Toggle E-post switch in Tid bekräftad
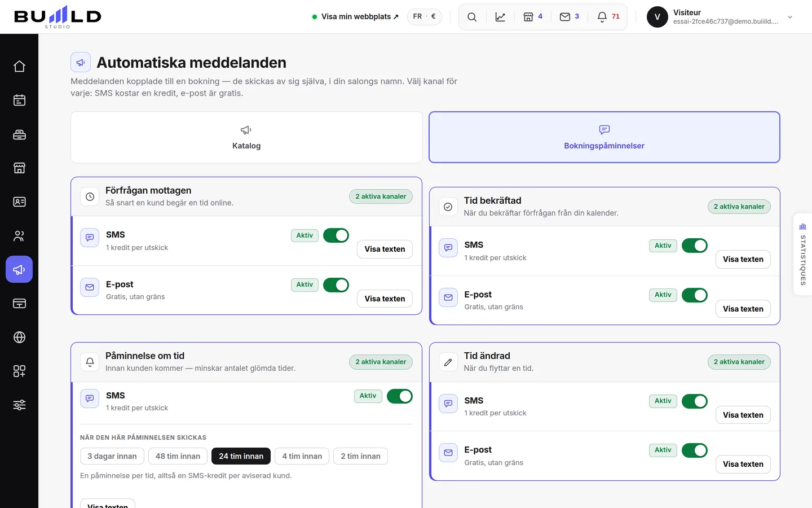The width and height of the screenshot is (812, 508). tap(695, 295)
